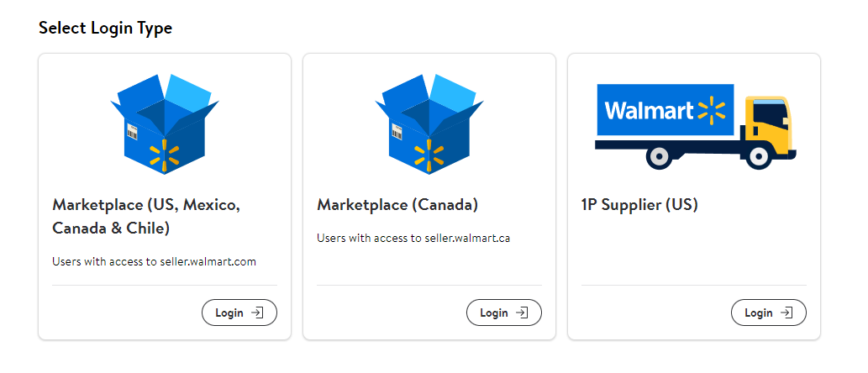The image size is (868, 373).
Task: Click the arrow icon in Canada Marketplace Login
Action: pyautogui.click(x=523, y=313)
